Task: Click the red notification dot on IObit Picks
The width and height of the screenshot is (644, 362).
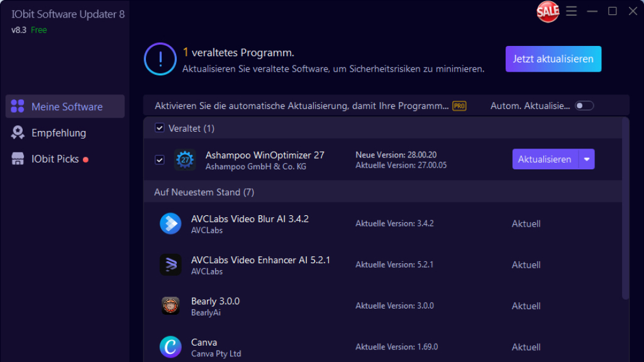Action: [x=86, y=160]
